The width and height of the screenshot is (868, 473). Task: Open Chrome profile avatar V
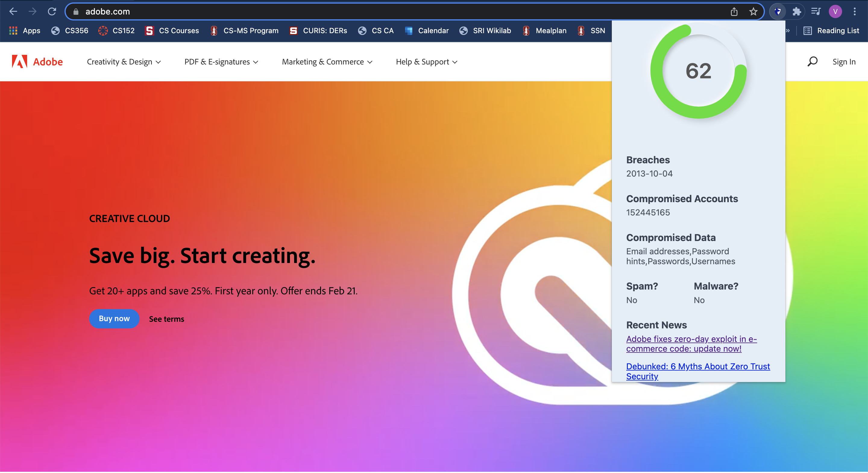point(835,12)
